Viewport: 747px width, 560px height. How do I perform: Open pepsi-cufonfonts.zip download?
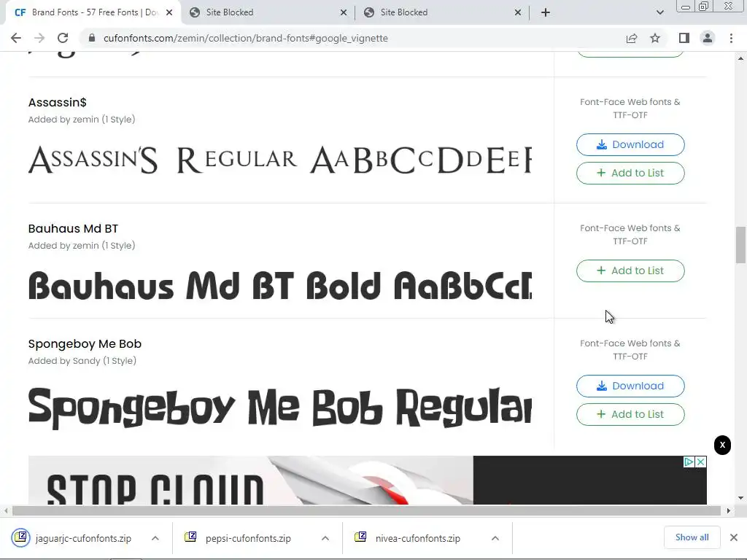(248, 539)
